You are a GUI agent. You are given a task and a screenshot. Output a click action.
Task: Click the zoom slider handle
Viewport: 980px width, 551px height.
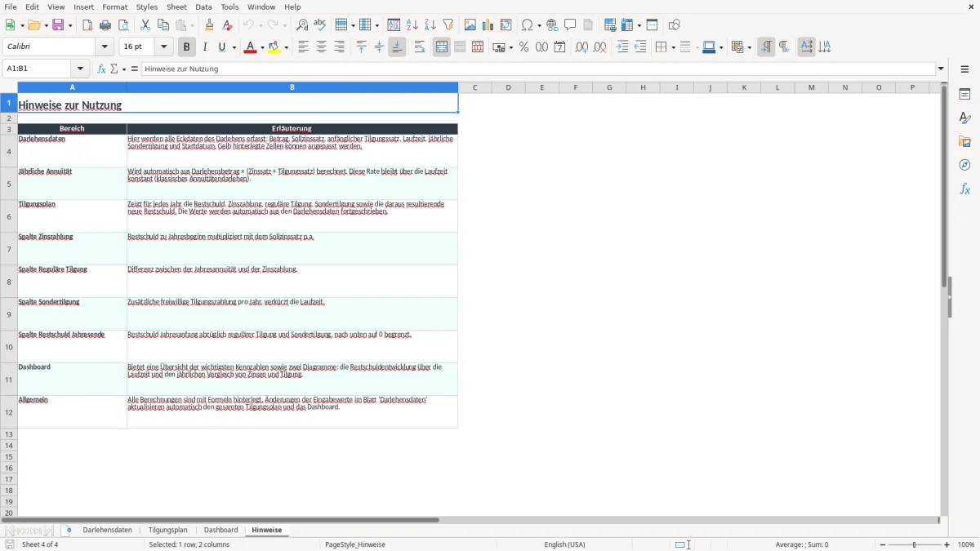(915, 544)
